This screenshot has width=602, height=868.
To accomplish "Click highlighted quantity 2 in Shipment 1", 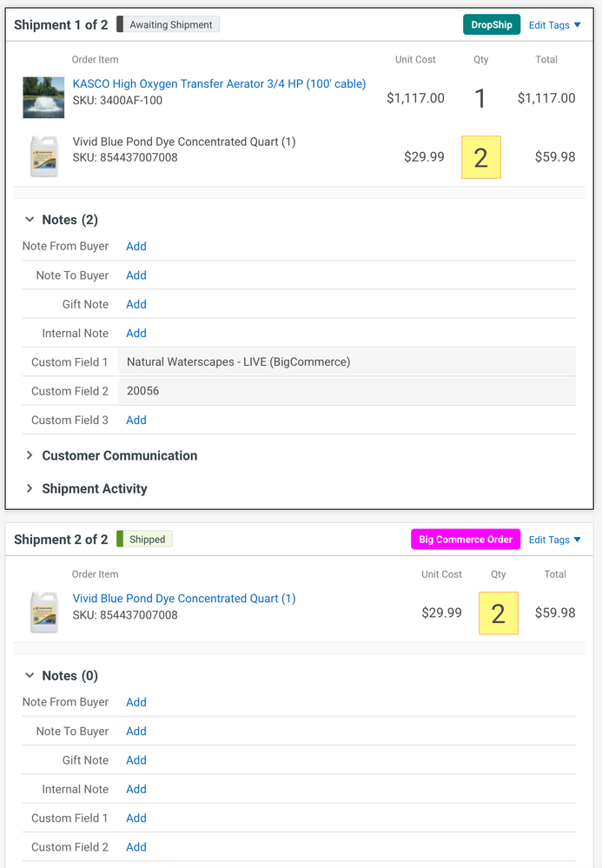I will (x=481, y=157).
